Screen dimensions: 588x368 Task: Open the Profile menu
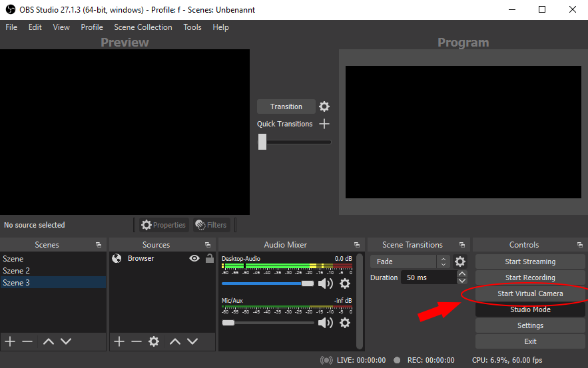(92, 27)
